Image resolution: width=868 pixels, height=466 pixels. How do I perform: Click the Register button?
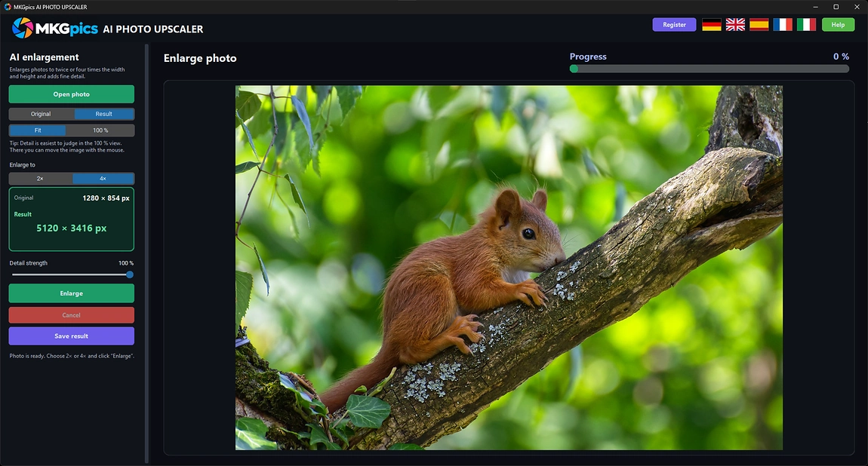pos(674,24)
